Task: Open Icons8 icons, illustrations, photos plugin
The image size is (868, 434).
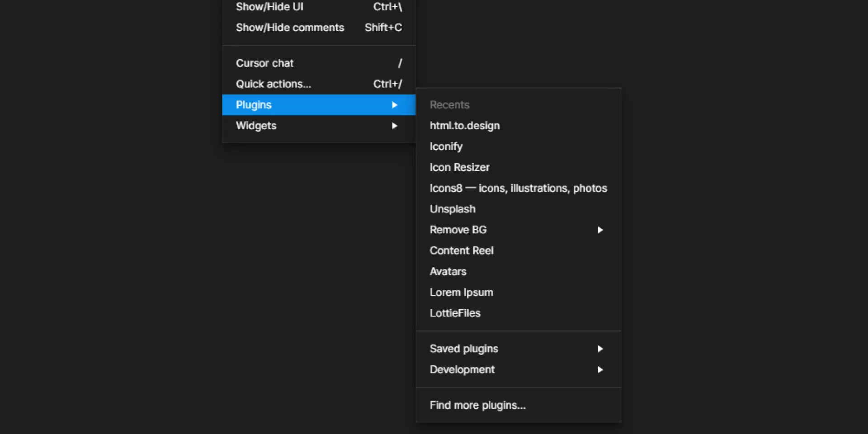Action: [x=519, y=188]
